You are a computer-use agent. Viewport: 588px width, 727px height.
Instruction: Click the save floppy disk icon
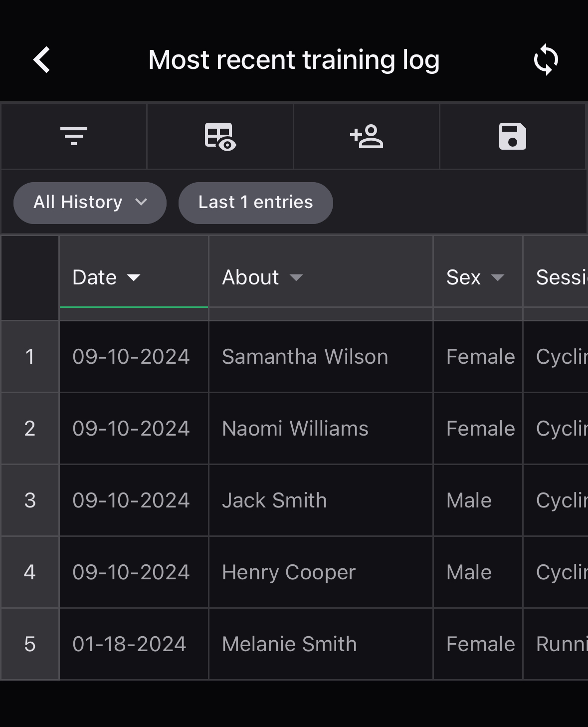(512, 136)
